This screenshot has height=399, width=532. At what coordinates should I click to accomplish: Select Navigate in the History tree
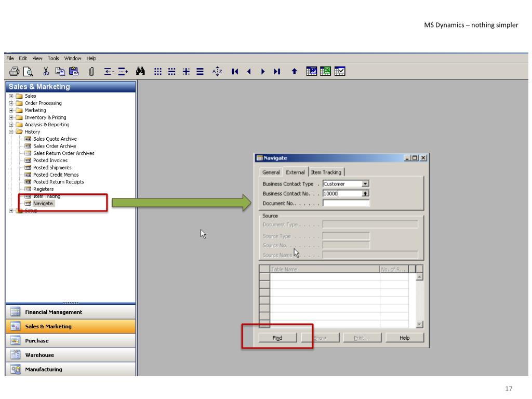(43, 203)
